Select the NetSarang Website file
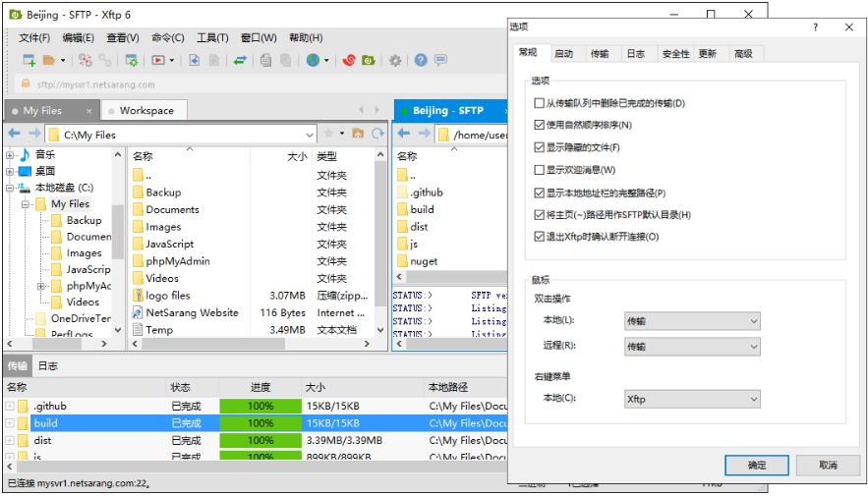The width and height of the screenshot is (868, 496). (x=192, y=312)
